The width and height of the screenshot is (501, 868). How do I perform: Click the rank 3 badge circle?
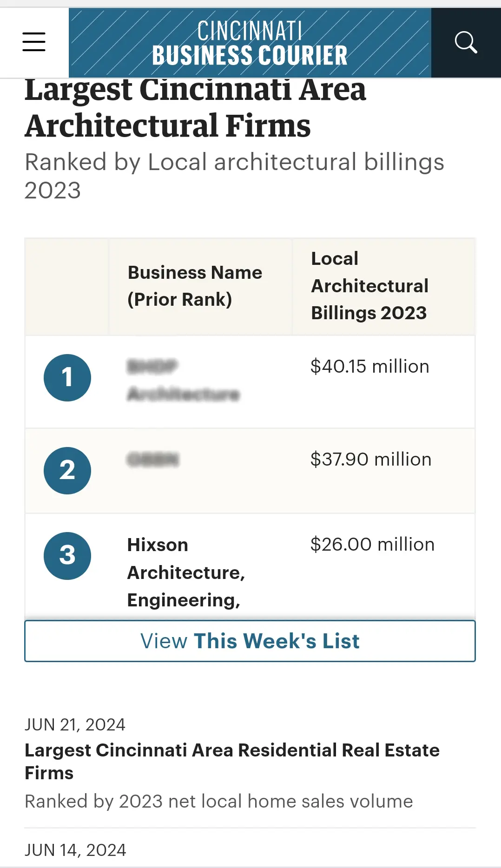tap(67, 556)
